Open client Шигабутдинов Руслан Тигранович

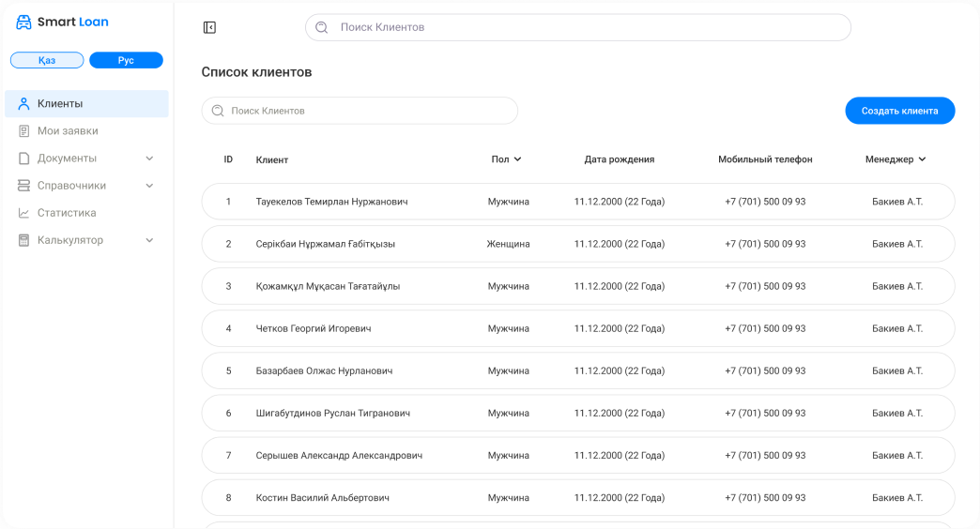tap(578, 413)
